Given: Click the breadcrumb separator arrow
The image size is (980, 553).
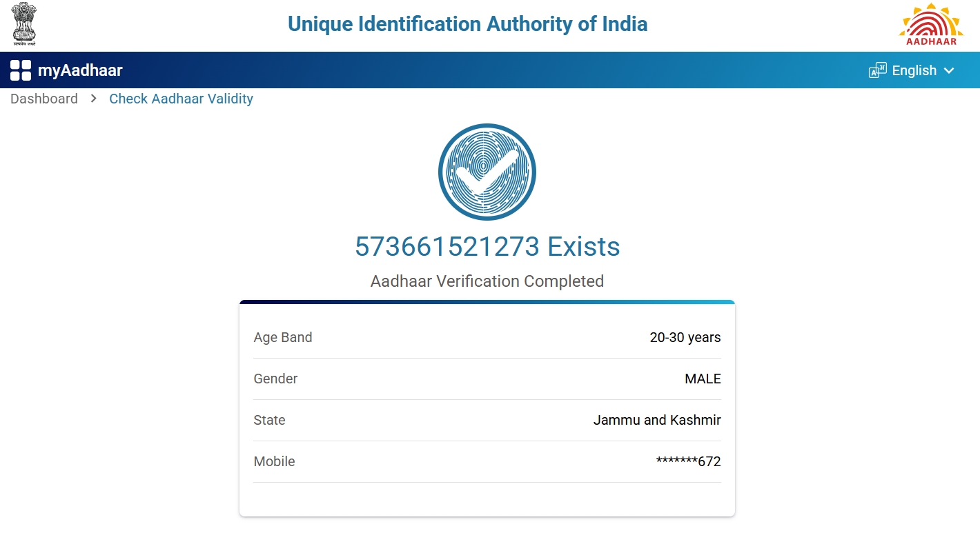Looking at the screenshot, I should pos(94,99).
